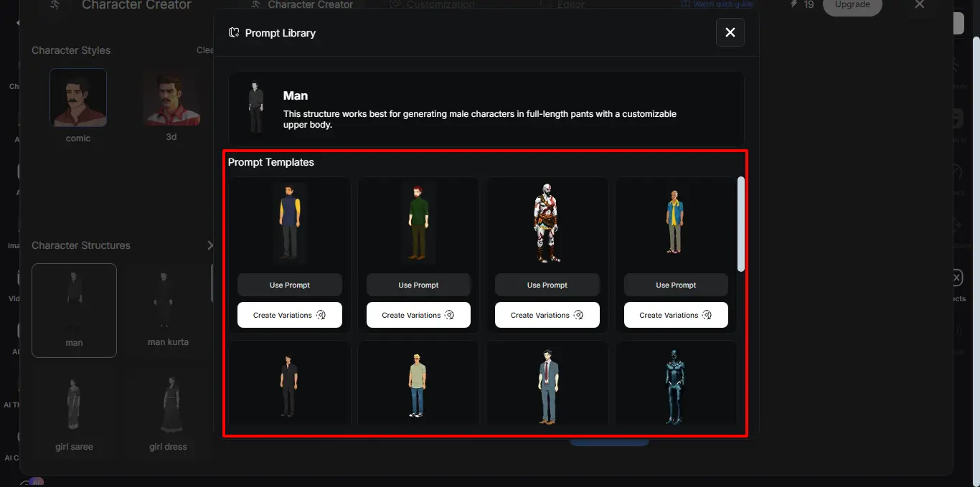Click the bold Man title text
The height and width of the screenshot is (487, 980).
296,95
